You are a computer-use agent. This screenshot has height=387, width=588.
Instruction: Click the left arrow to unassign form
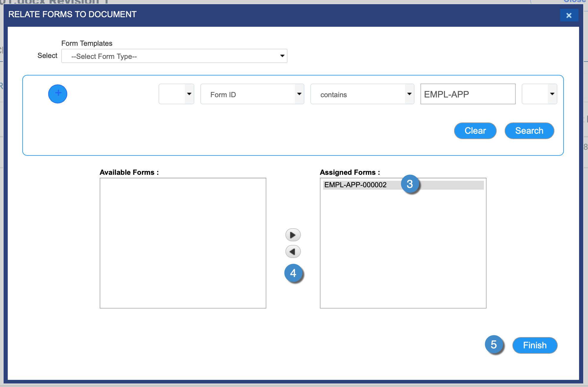pyautogui.click(x=293, y=252)
